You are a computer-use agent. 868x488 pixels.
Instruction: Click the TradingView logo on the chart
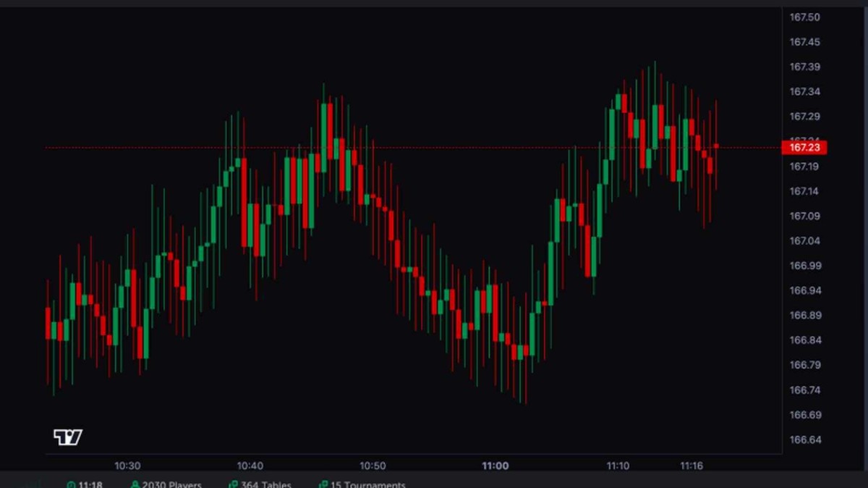tap(68, 437)
